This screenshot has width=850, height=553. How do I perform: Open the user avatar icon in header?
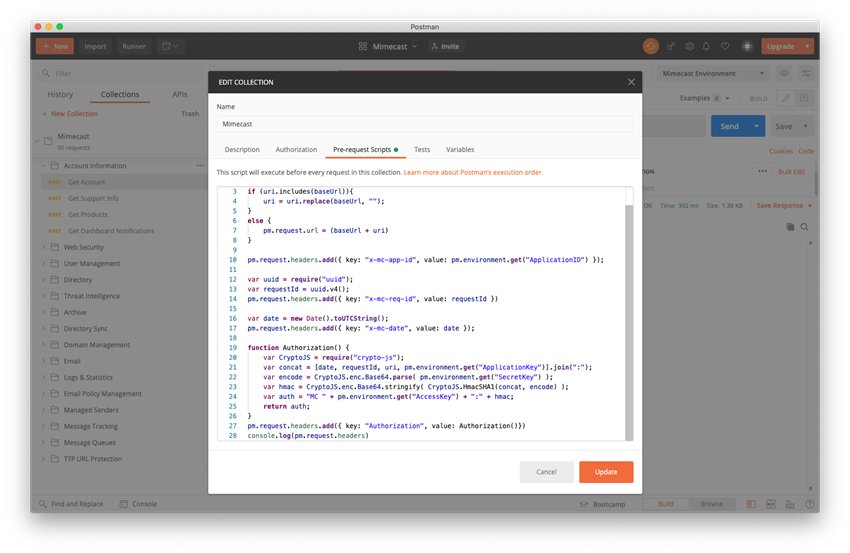pos(747,47)
